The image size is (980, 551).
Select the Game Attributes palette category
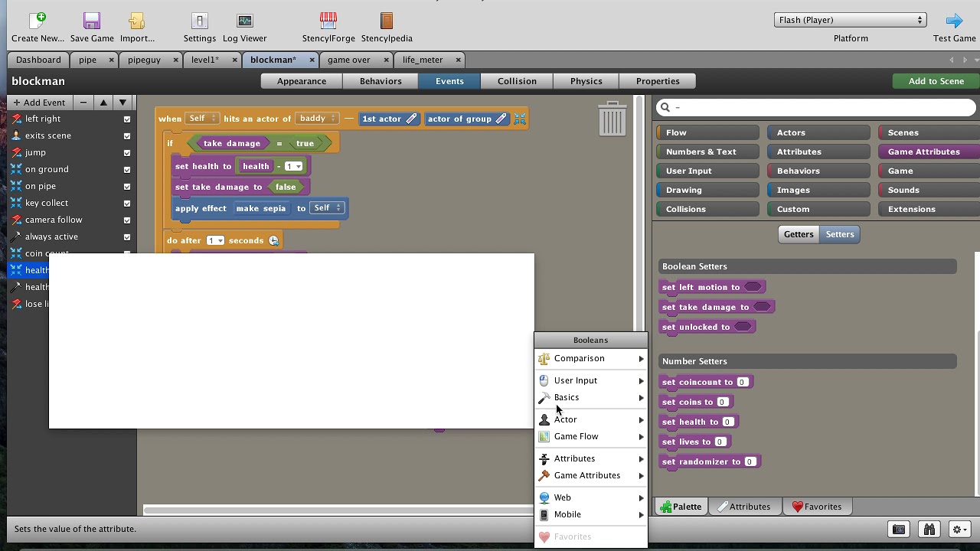tap(929, 152)
